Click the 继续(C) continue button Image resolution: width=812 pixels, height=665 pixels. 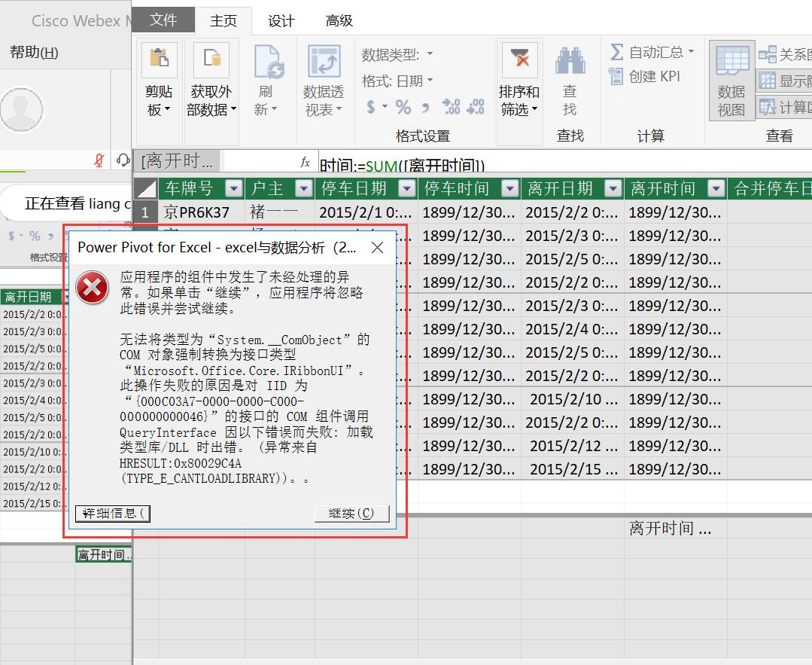tap(351, 514)
